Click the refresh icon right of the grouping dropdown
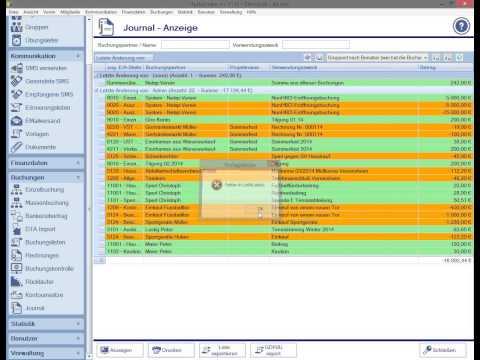The width and height of the screenshot is (480, 360). click(x=460, y=58)
